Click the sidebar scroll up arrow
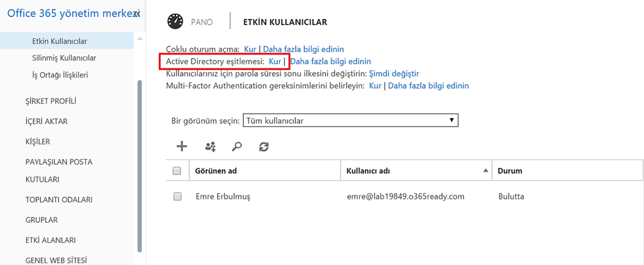The height and width of the screenshot is (265, 644). pos(139,38)
